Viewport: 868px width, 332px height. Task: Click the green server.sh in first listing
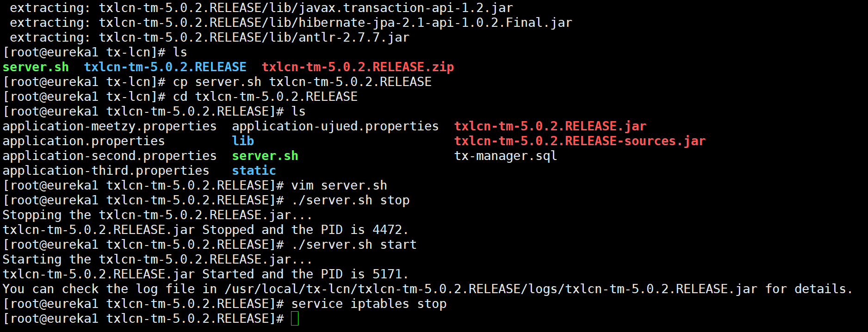[x=36, y=67]
